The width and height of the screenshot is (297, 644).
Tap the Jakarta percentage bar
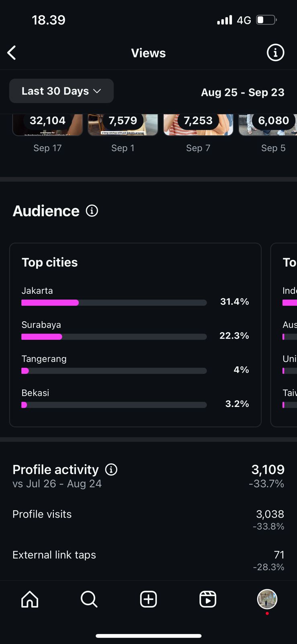[114, 303]
